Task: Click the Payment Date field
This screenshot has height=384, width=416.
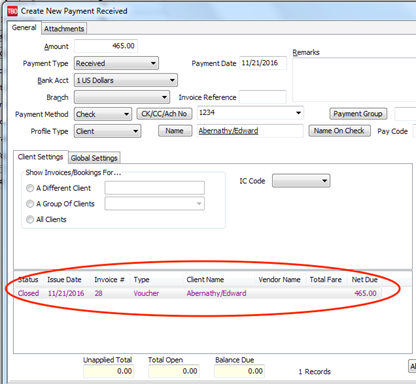Action: pyautogui.click(x=263, y=63)
